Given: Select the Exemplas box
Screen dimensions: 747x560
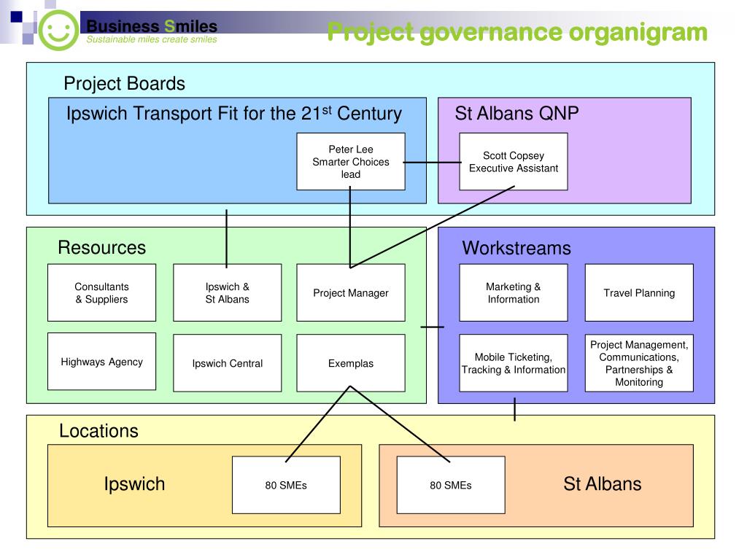Looking at the screenshot, I should (351, 363).
